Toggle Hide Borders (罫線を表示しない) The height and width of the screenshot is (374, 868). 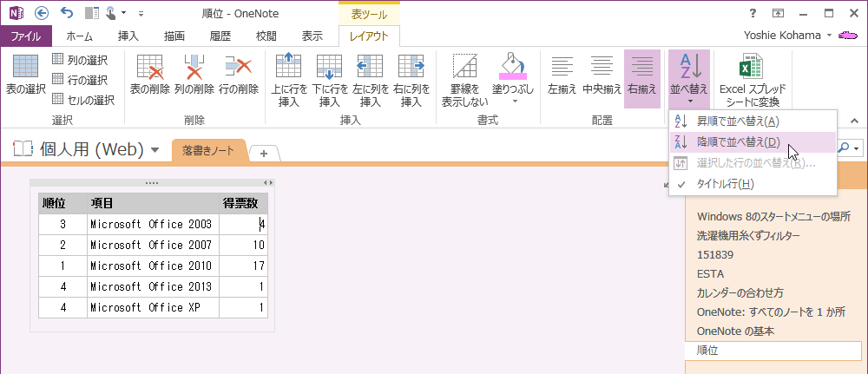click(464, 79)
